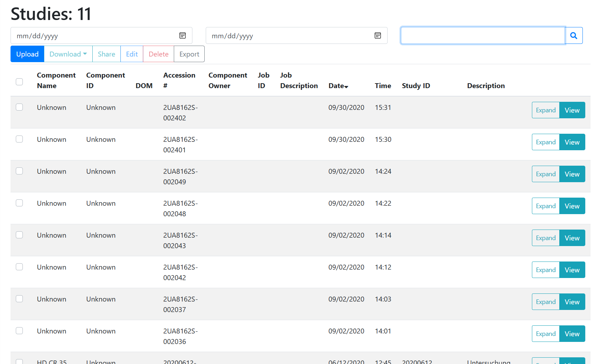The height and width of the screenshot is (364, 593).
Task: Check the row with accession 2UA8162S-002043
Action: pyautogui.click(x=19, y=235)
